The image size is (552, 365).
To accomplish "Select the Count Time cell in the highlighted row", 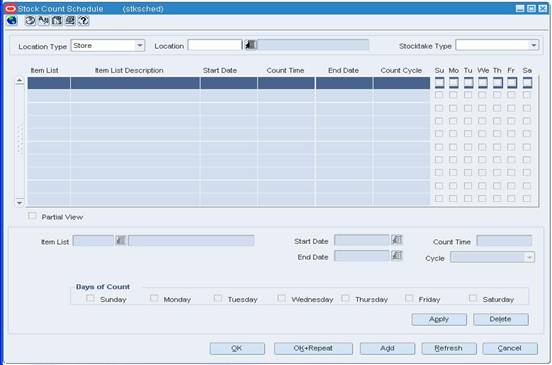I will pos(286,83).
